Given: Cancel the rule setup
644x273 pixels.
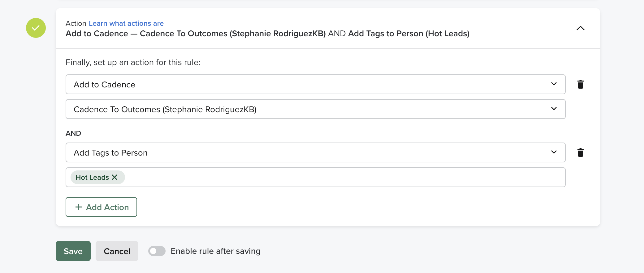Looking at the screenshot, I should pyautogui.click(x=117, y=251).
